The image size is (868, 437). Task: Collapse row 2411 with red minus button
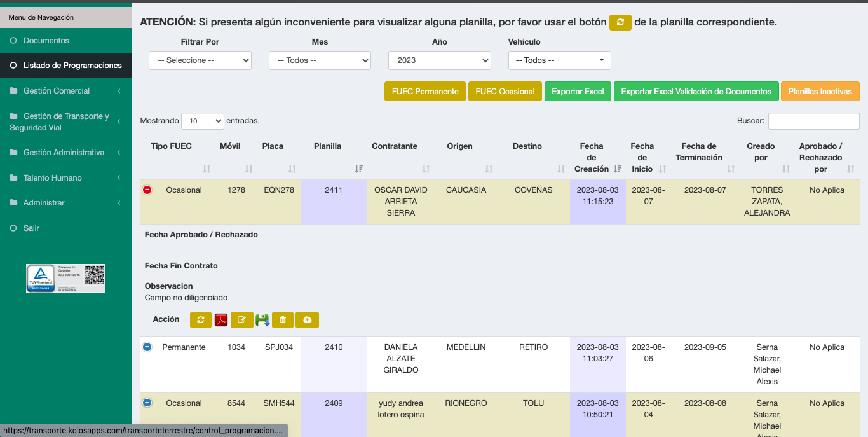tap(147, 190)
